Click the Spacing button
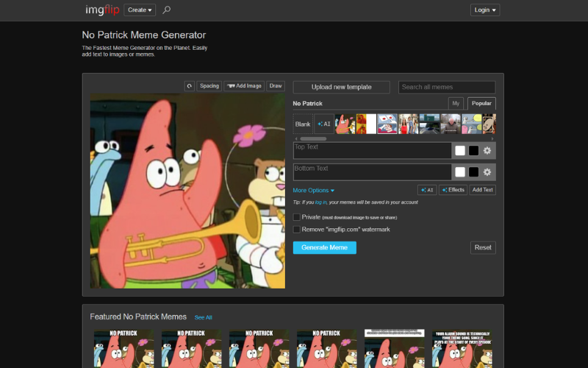The height and width of the screenshot is (368, 588). [209, 86]
